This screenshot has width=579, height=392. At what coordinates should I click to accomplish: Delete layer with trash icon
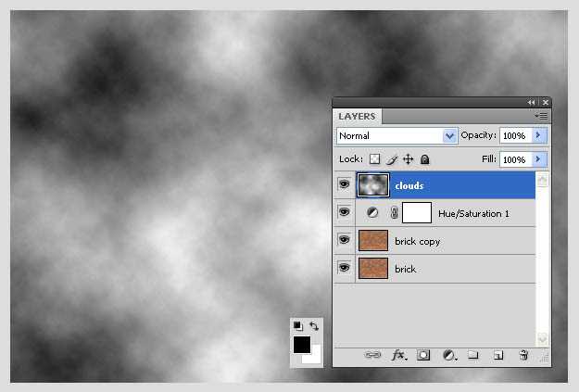click(x=523, y=355)
